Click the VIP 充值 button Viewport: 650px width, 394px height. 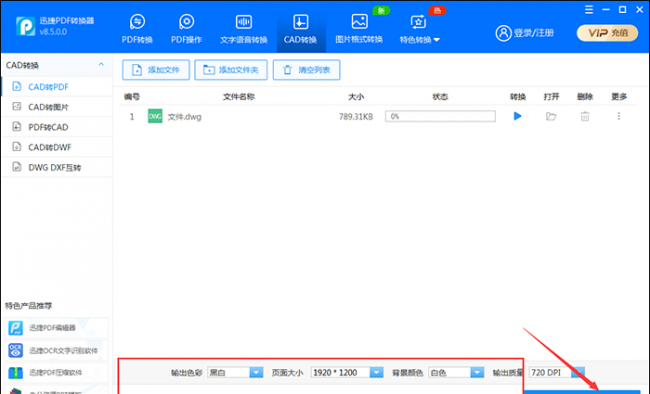[x=607, y=33]
